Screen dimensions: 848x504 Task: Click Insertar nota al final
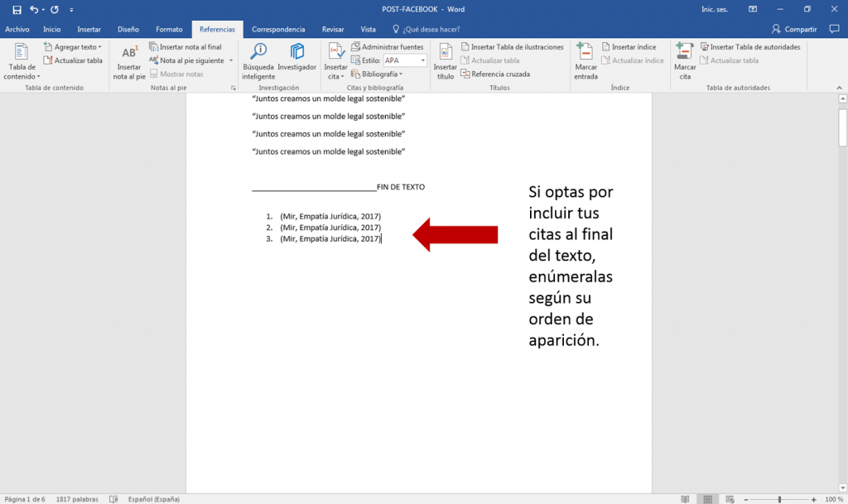pyautogui.click(x=185, y=47)
